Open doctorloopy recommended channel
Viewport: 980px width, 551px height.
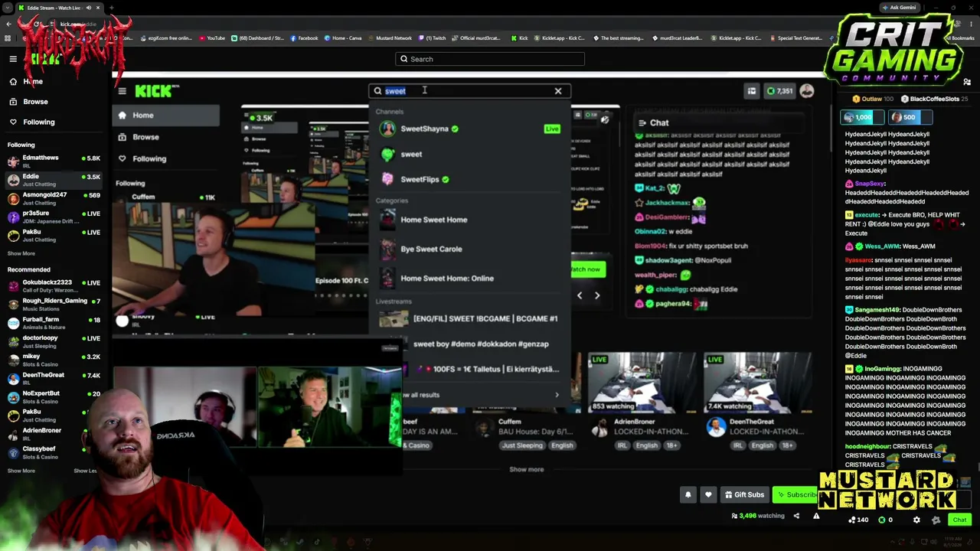[54, 341]
